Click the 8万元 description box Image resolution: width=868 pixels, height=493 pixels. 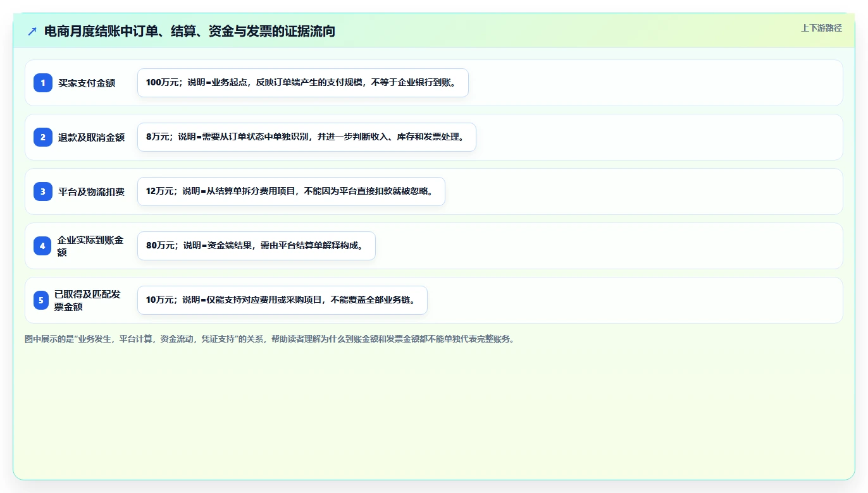[306, 137]
